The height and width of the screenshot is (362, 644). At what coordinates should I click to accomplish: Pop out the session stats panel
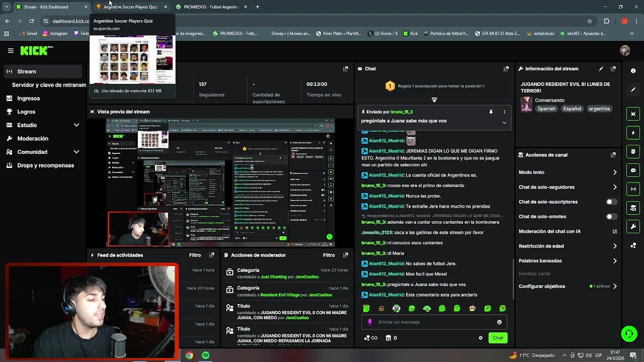[345, 69]
